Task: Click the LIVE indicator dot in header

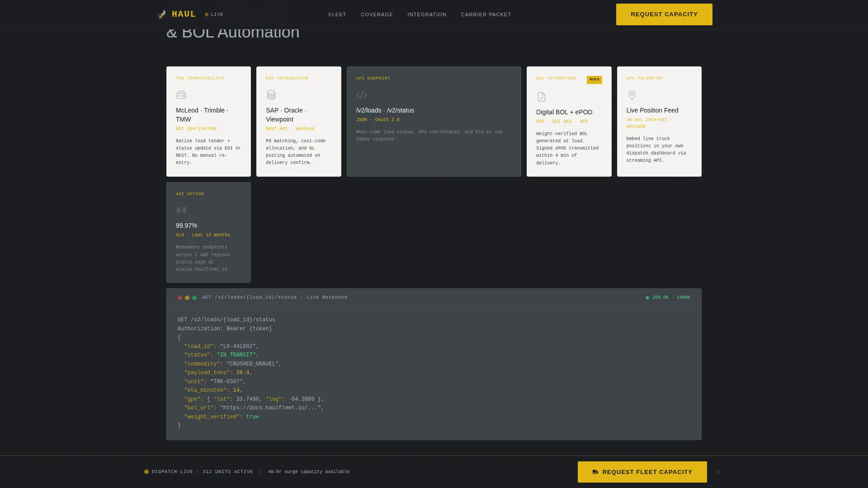Action: (207, 14)
